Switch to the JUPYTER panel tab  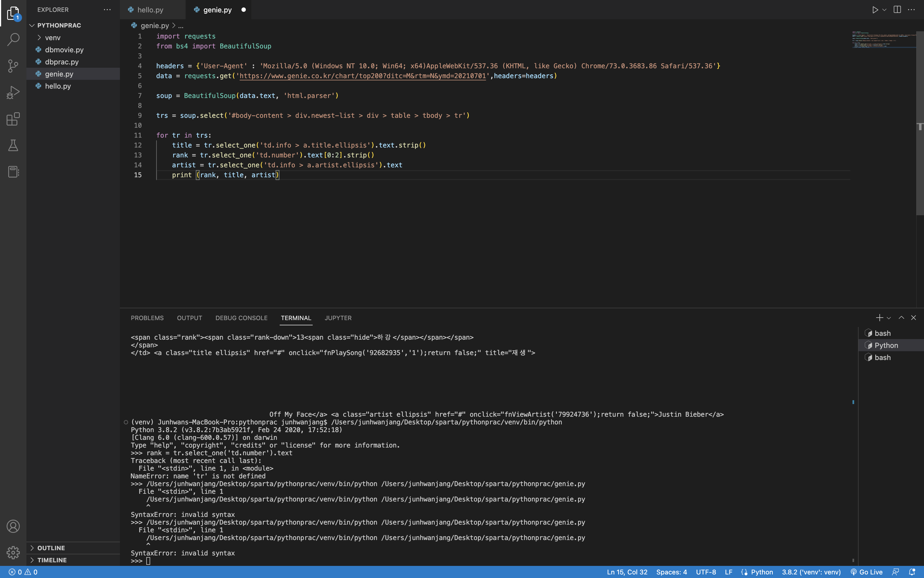coord(338,318)
